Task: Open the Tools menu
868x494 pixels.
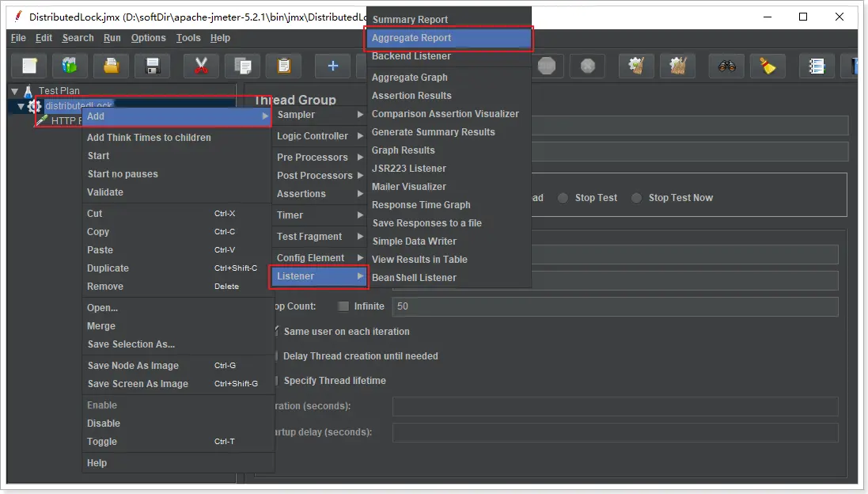Action: [x=188, y=38]
